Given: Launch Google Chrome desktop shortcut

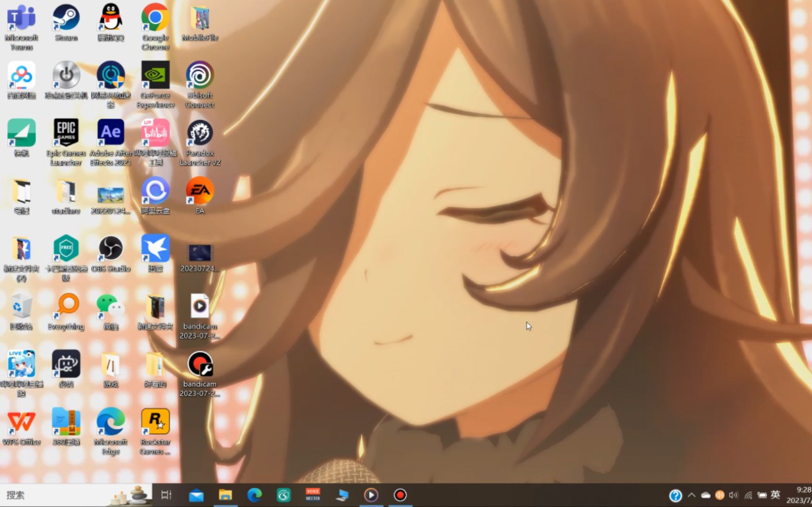Looking at the screenshot, I should click(155, 27).
